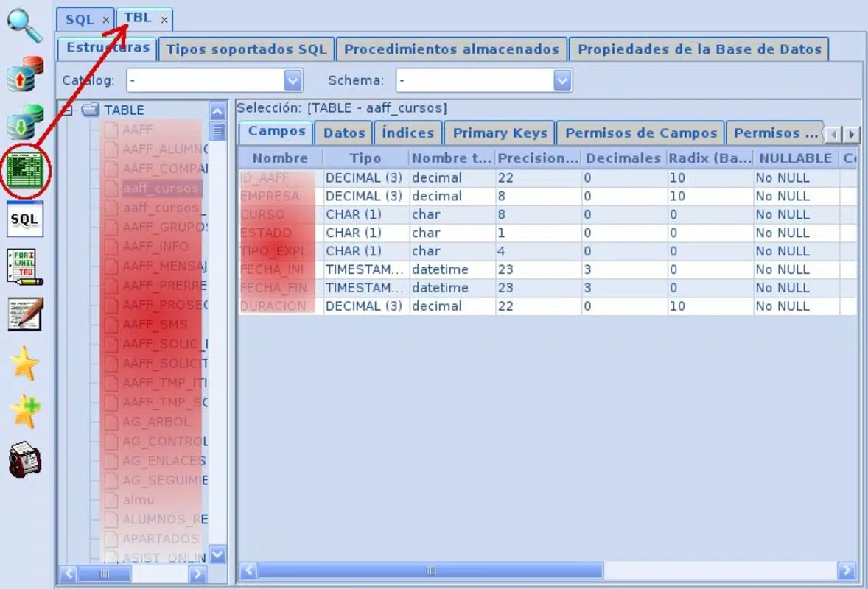
Task: Open Propiedades de la Base de Datos tab
Action: pos(699,49)
